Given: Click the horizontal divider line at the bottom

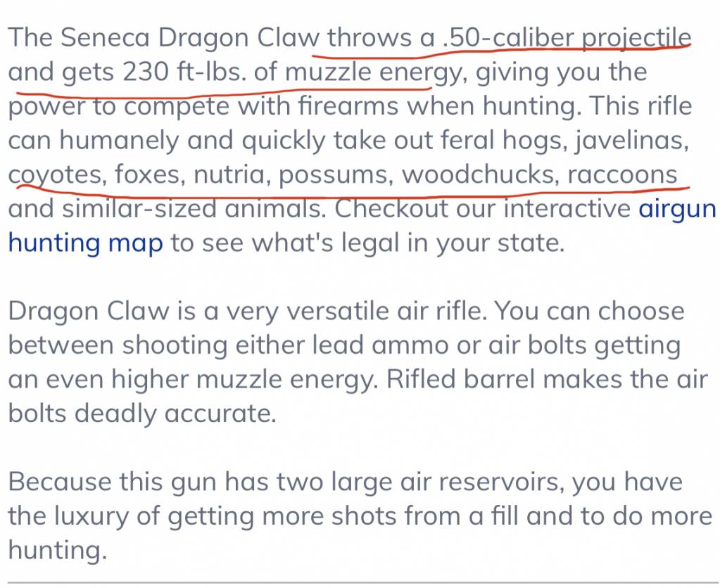Looking at the screenshot, I should 360,583.
